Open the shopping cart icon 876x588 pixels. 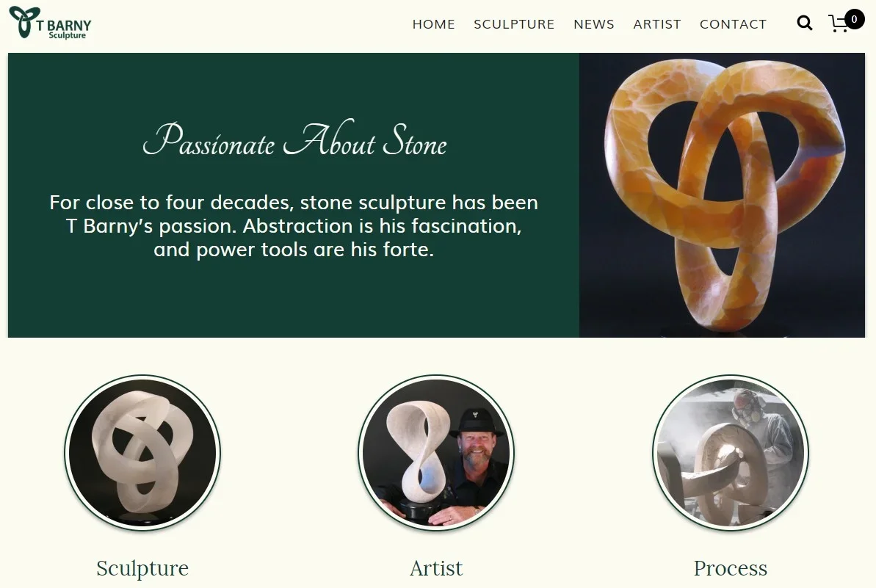(839, 24)
